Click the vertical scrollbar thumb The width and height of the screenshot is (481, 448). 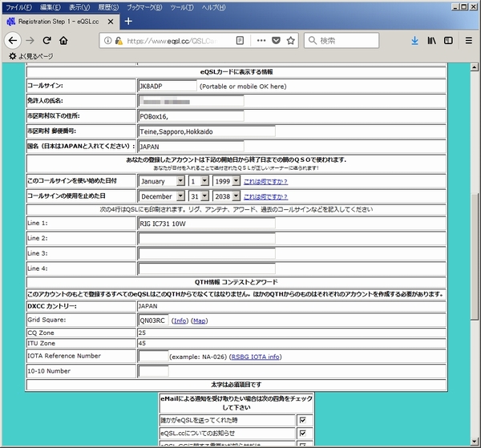[475, 257]
